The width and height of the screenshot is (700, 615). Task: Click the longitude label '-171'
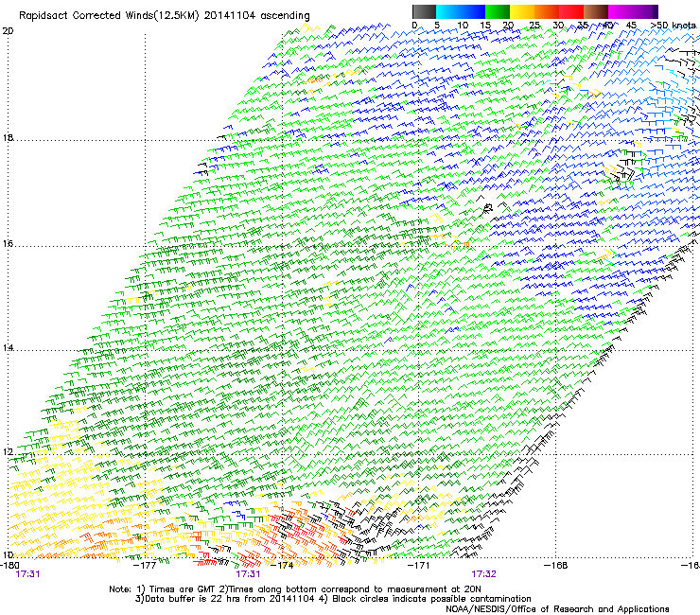[419, 565]
